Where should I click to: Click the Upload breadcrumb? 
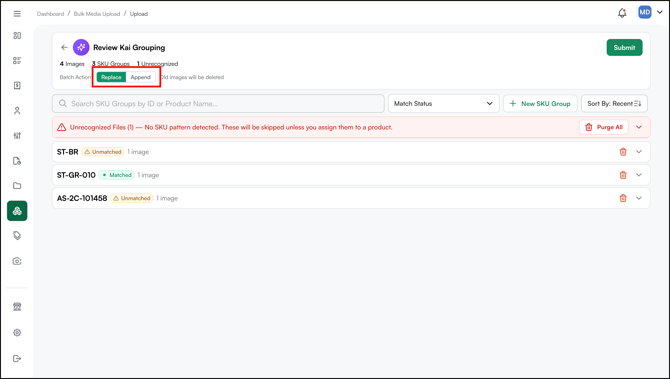tap(139, 14)
